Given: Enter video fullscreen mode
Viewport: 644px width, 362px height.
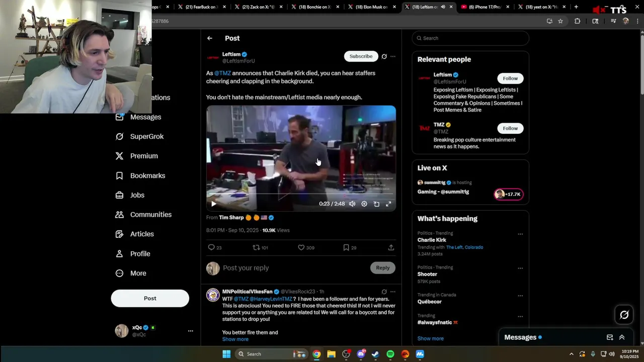Looking at the screenshot, I should coord(388,204).
